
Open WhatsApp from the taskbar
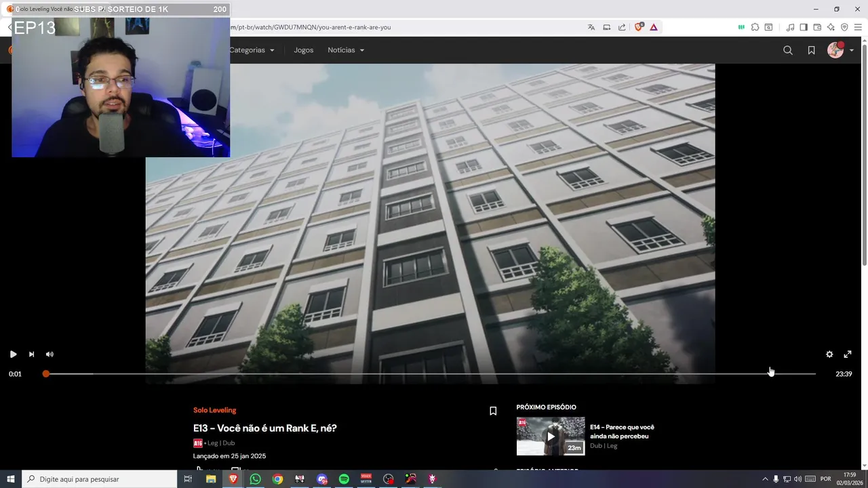tap(255, 479)
